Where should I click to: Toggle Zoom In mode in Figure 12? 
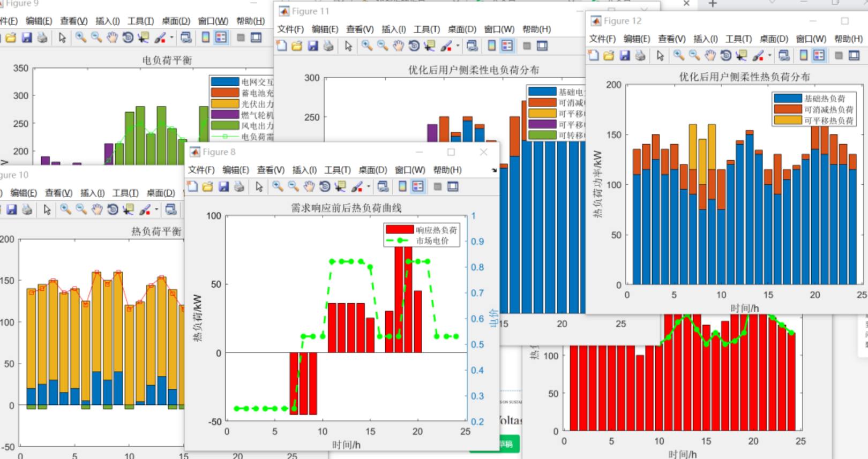(x=678, y=55)
